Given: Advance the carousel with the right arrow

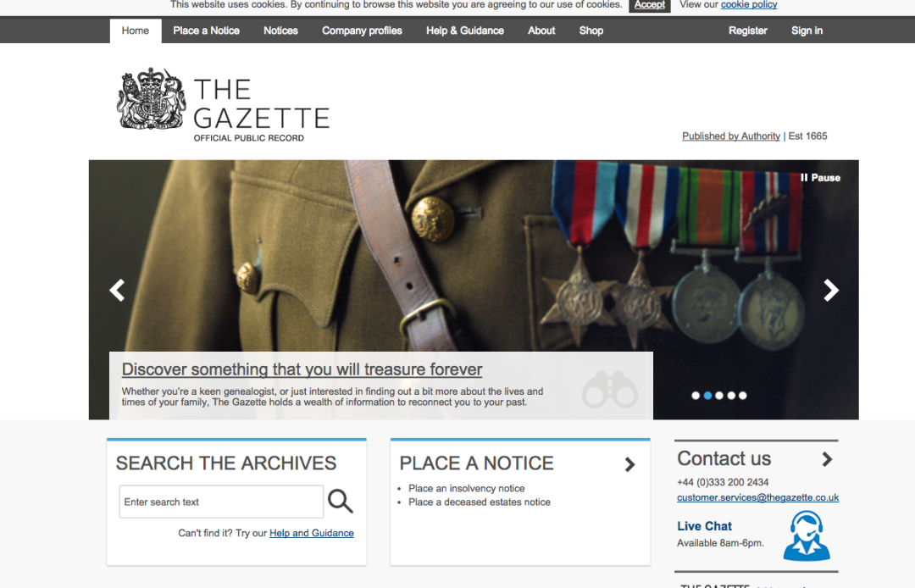Looking at the screenshot, I should click(x=830, y=290).
